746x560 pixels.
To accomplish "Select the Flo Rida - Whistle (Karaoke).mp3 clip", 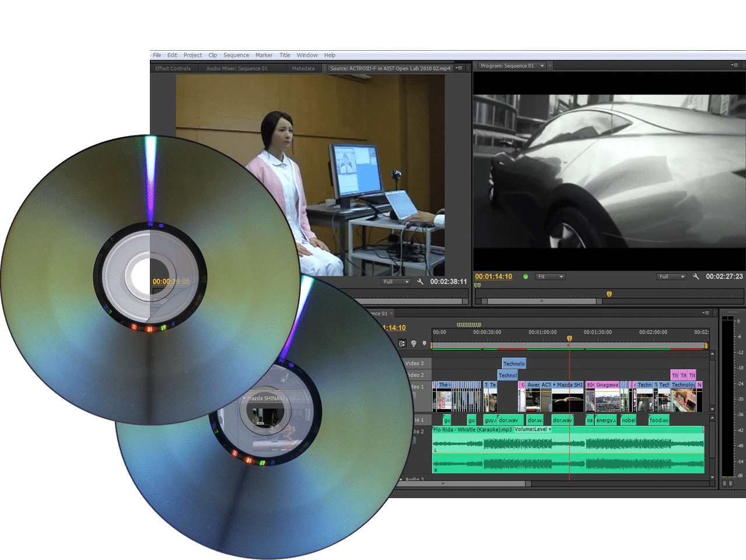I will (568, 450).
